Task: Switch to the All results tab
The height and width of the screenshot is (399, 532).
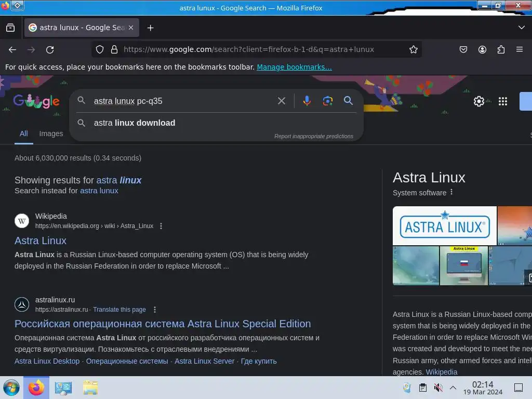Action: click(x=24, y=134)
